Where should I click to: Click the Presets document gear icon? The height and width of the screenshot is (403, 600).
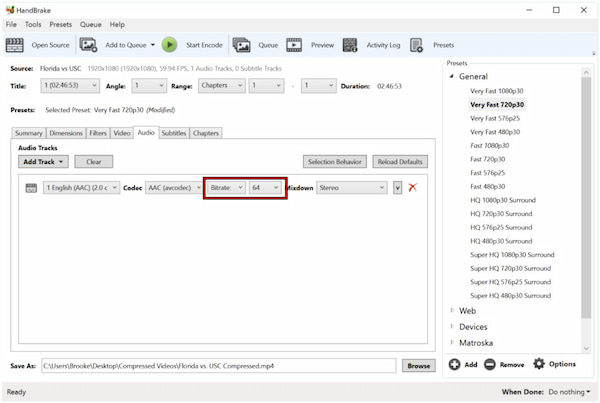coord(416,45)
